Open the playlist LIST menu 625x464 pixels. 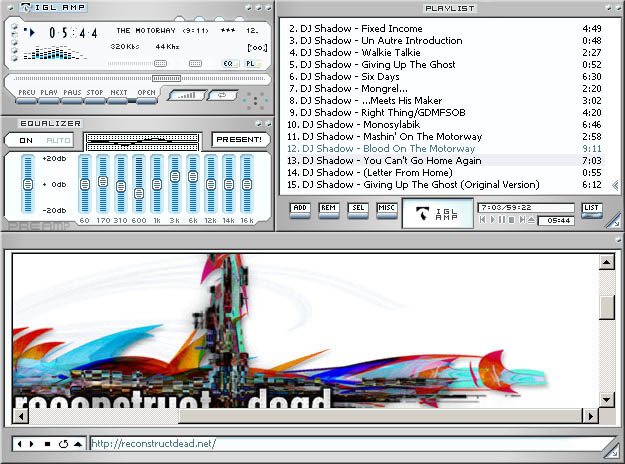coord(592,210)
